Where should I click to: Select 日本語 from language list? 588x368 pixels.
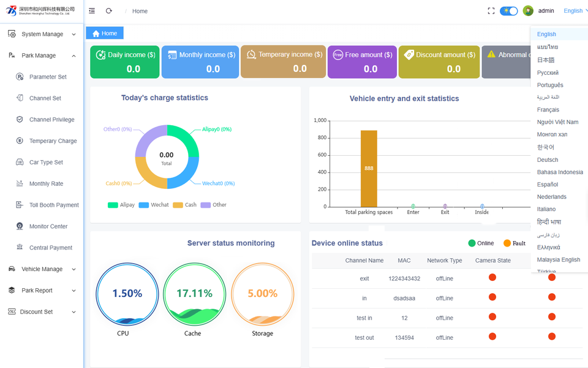[x=545, y=59]
